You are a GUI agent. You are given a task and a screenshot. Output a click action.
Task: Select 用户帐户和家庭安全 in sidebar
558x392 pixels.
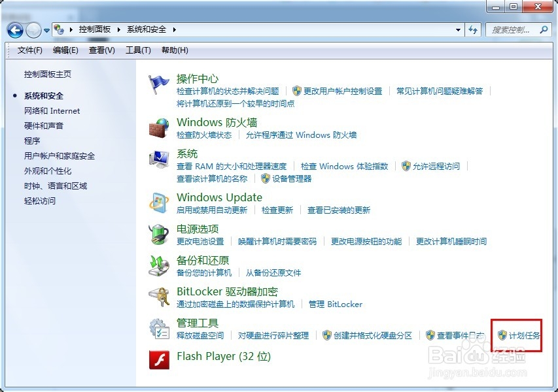pyautogui.click(x=60, y=155)
